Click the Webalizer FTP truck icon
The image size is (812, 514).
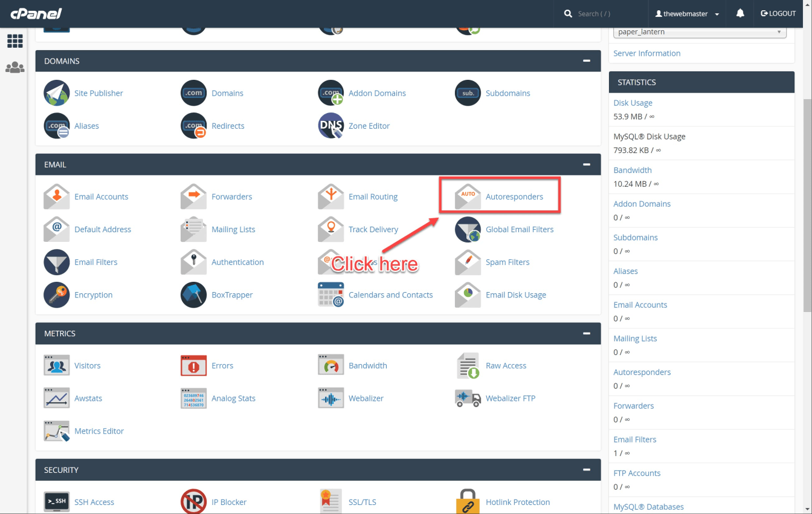point(468,398)
